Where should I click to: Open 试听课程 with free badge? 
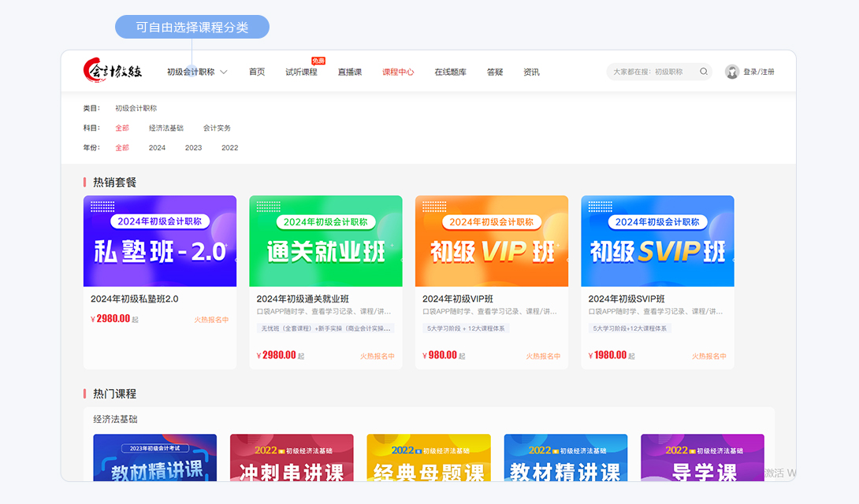[301, 72]
